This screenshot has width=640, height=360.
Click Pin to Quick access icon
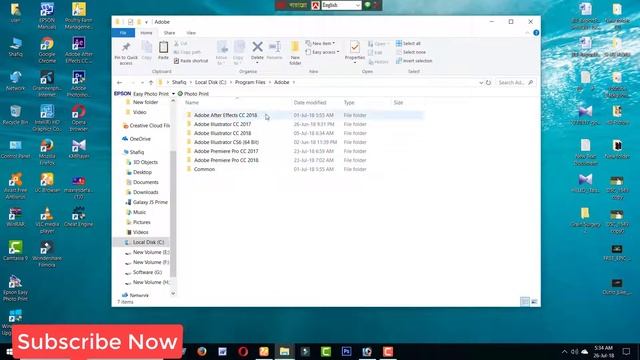126,47
